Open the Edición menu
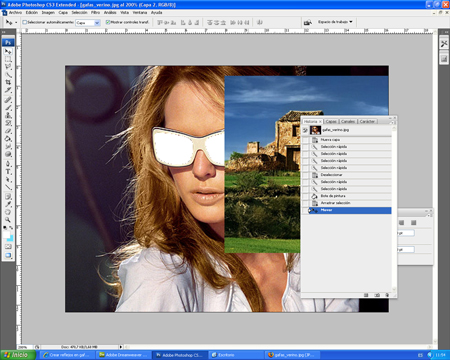The height and width of the screenshot is (360, 450). tap(32, 13)
